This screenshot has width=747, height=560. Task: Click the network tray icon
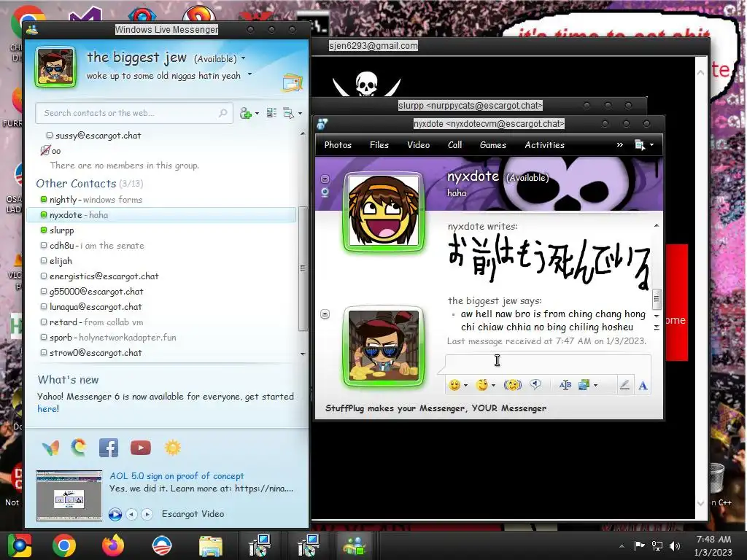coord(657,545)
